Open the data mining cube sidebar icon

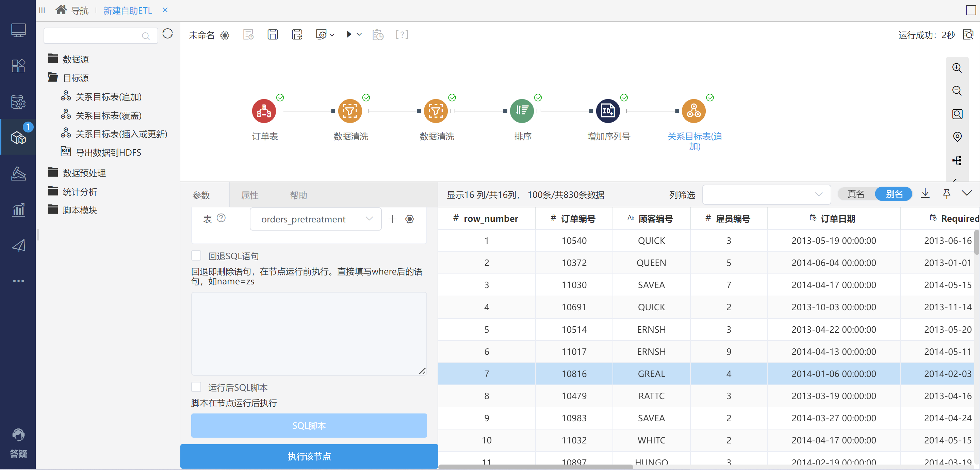[18, 138]
